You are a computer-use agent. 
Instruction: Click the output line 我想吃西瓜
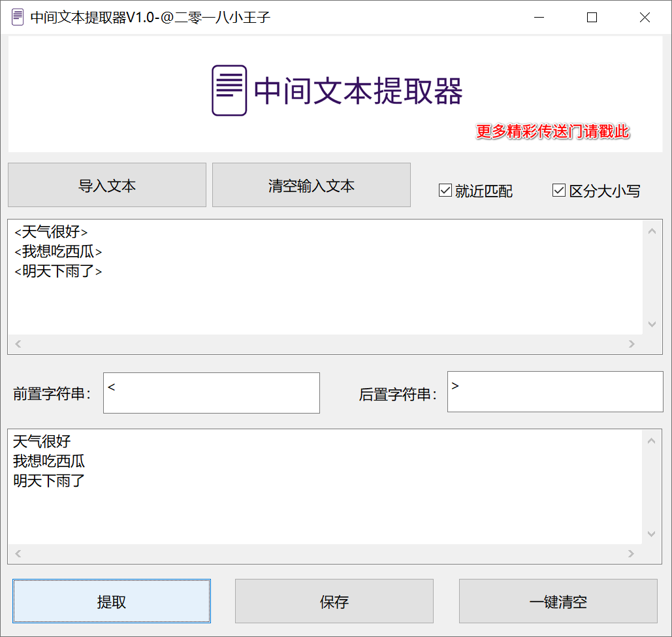[49, 461]
